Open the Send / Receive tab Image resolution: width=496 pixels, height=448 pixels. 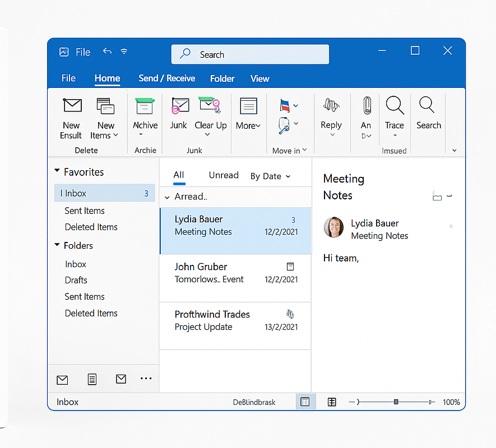[166, 78]
